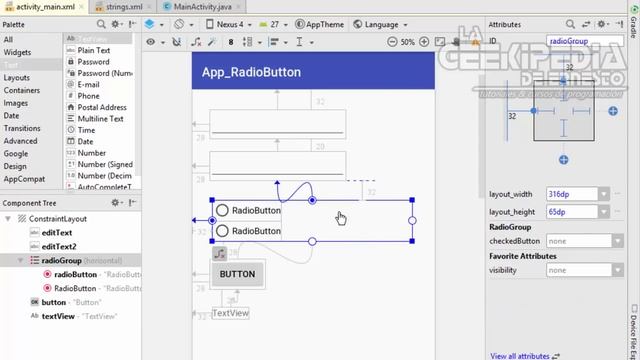Click top constraint handle of radioGroup
Screen dimensions: 640x360
click(x=312, y=200)
